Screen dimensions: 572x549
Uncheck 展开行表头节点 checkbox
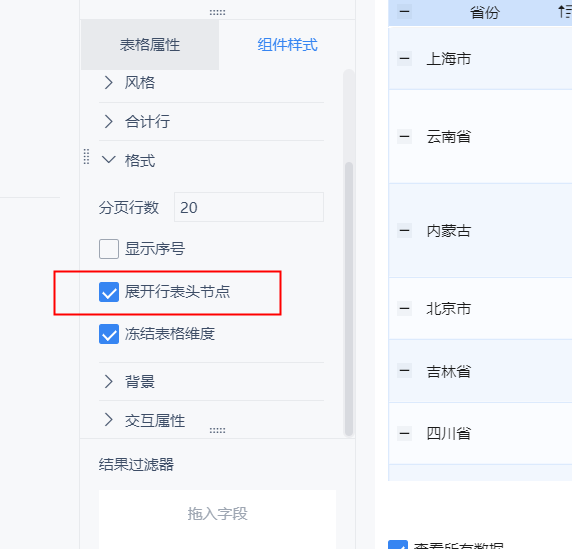pos(109,292)
